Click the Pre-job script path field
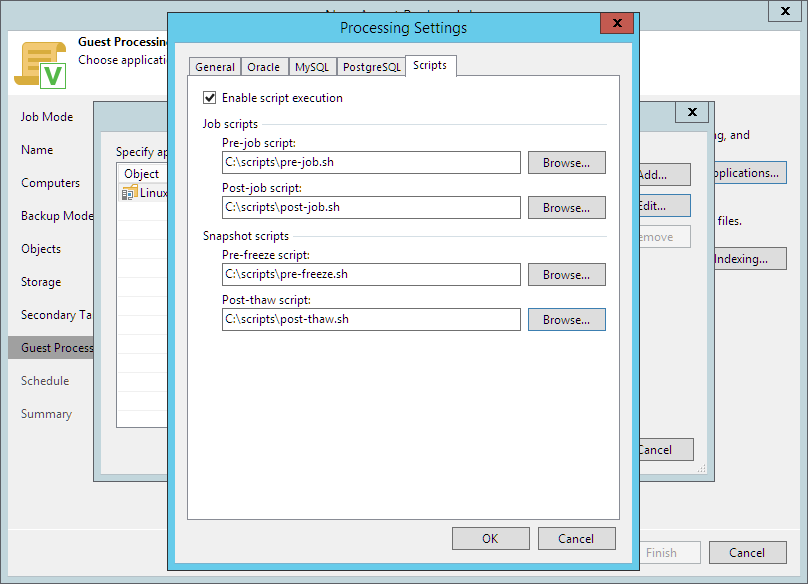This screenshot has width=808, height=584. tap(371, 162)
